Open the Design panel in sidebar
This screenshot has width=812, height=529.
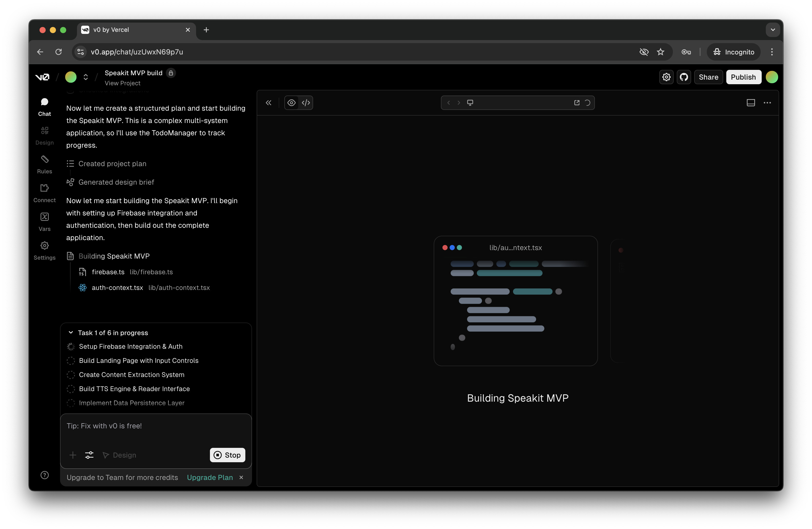tap(44, 136)
